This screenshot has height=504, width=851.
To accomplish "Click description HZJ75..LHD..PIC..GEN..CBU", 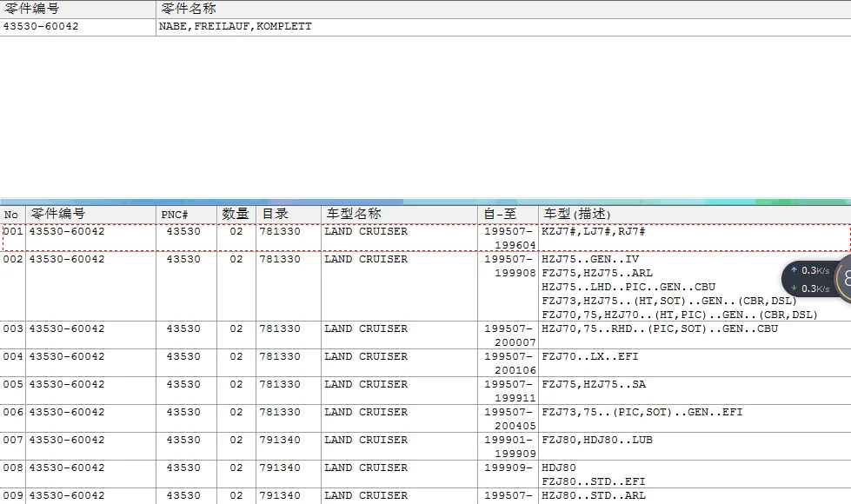I will 628,287.
